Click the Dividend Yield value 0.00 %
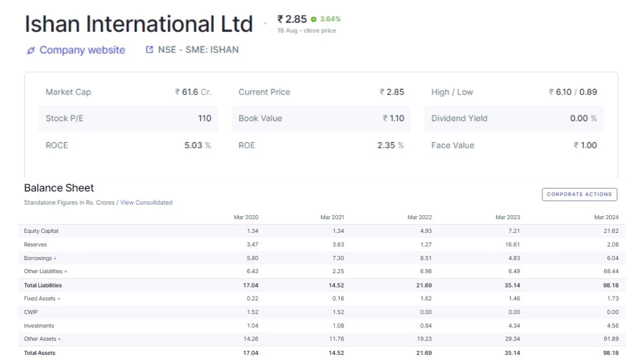The height and width of the screenshot is (362, 644). (x=584, y=119)
